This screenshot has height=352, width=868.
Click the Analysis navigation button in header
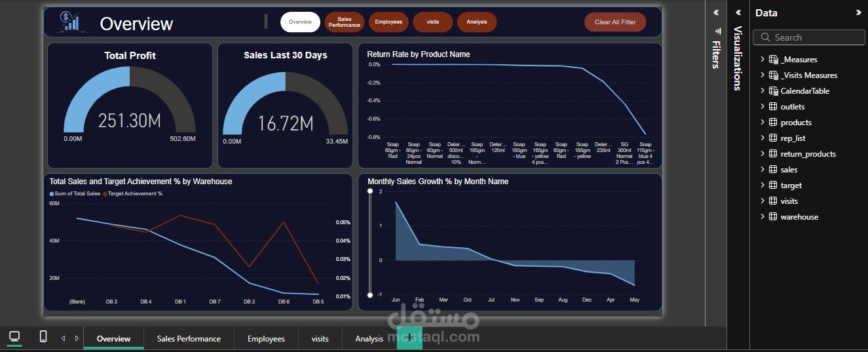477,22
